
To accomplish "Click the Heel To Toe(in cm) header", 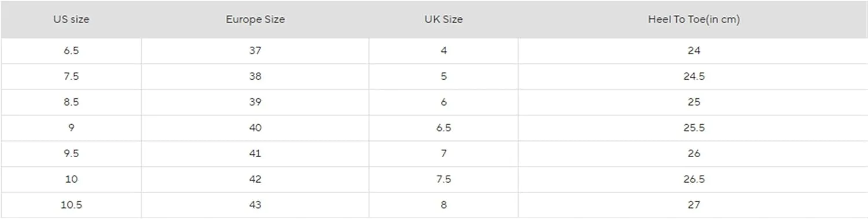I will 693,19.
